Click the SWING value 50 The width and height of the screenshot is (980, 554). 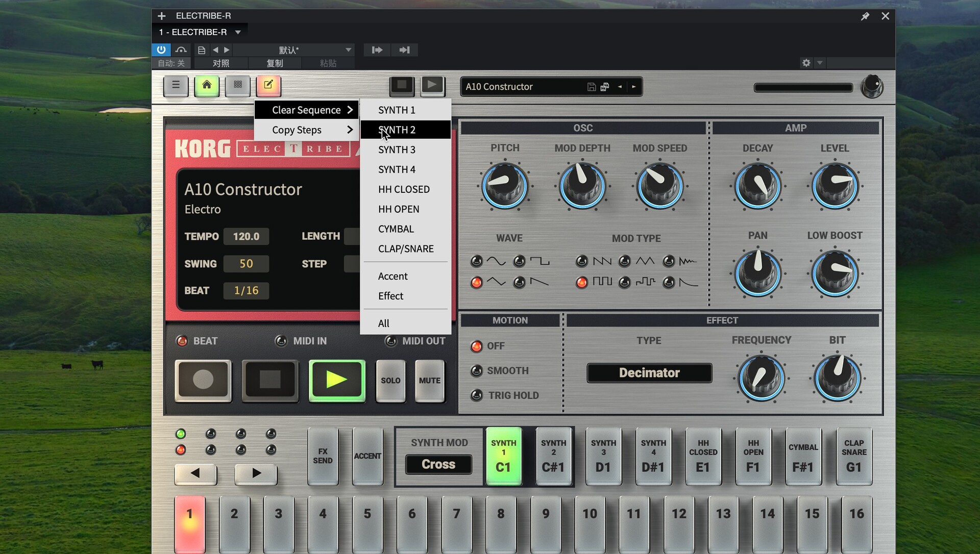point(246,264)
